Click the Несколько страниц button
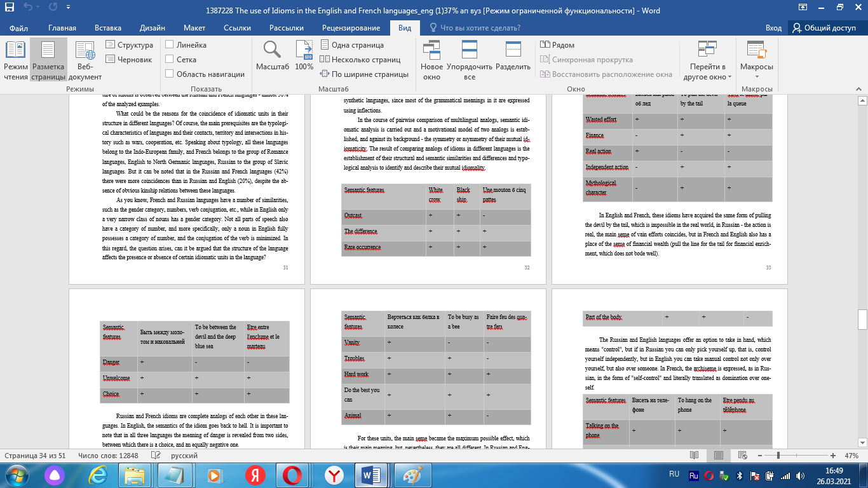 click(x=360, y=60)
